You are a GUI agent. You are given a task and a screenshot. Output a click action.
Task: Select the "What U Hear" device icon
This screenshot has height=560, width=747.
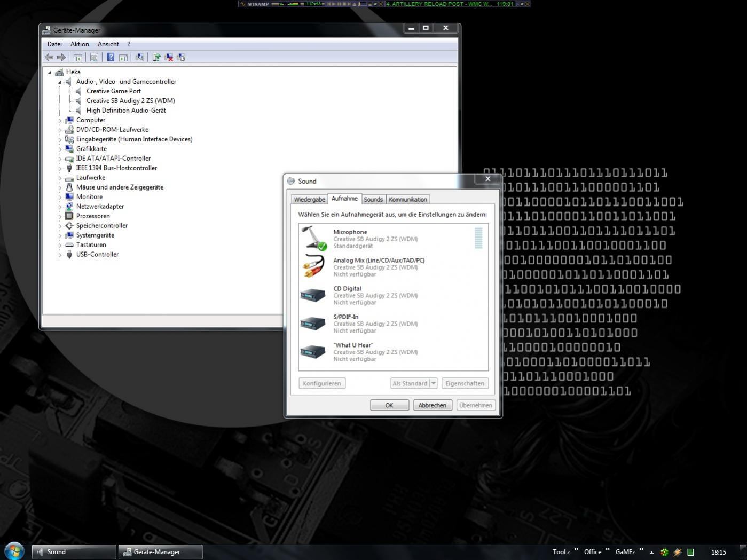pos(313,351)
